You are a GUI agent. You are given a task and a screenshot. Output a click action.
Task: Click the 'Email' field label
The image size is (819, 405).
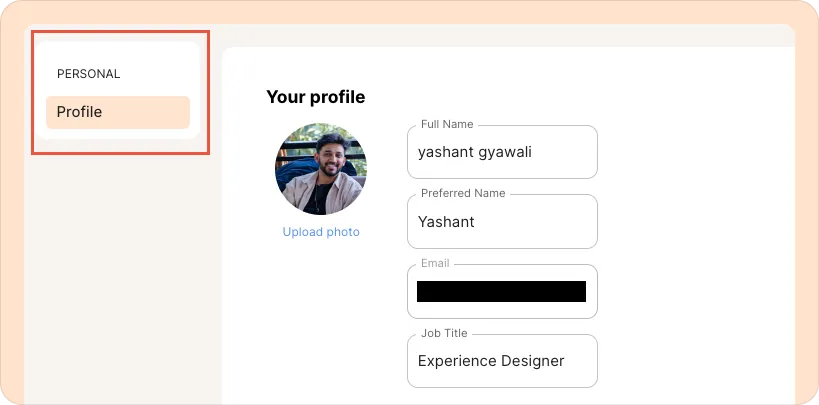click(435, 263)
